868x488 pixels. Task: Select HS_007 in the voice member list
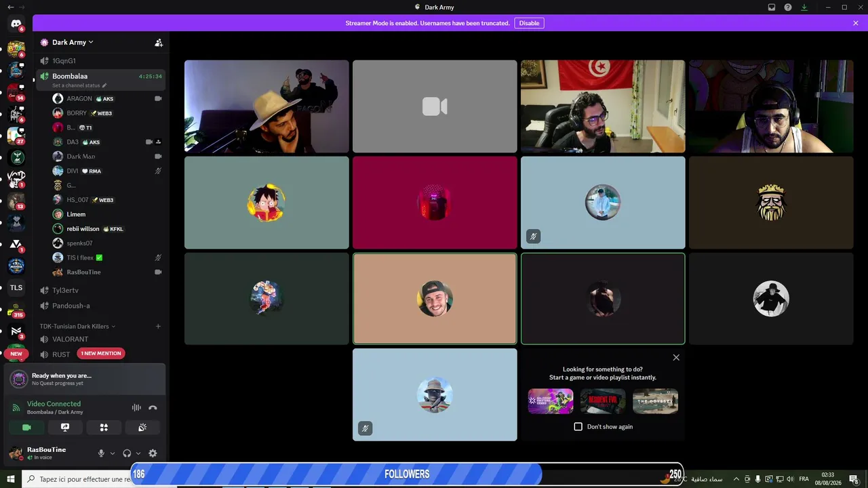[x=107, y=200]
